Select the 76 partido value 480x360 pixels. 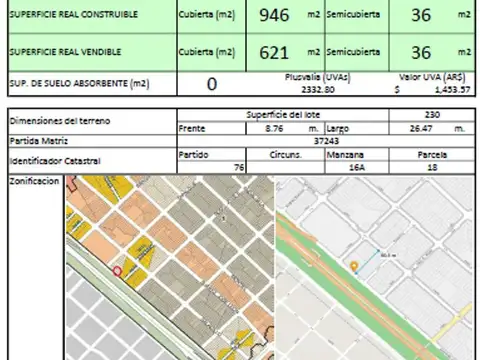tap(239, 167)
